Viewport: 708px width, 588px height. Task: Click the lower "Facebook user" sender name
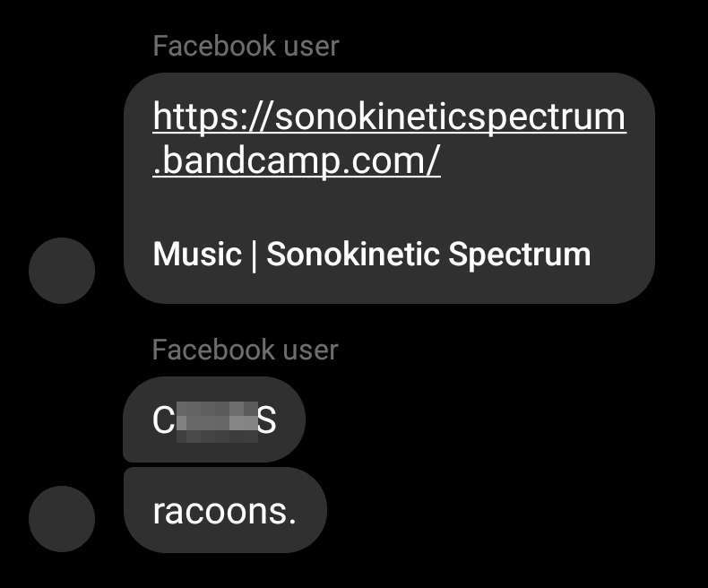tap(246, 350)
